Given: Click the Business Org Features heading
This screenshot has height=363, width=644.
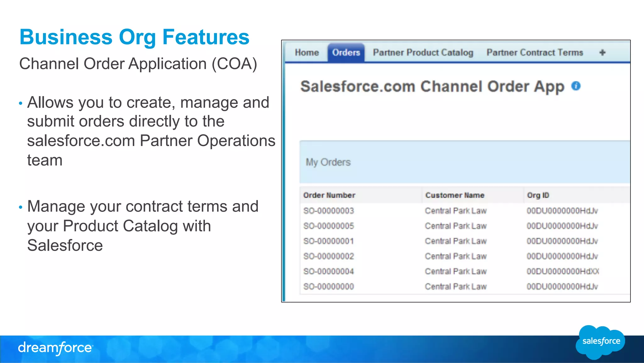Looking at the screenshot, I should point(134,37).
